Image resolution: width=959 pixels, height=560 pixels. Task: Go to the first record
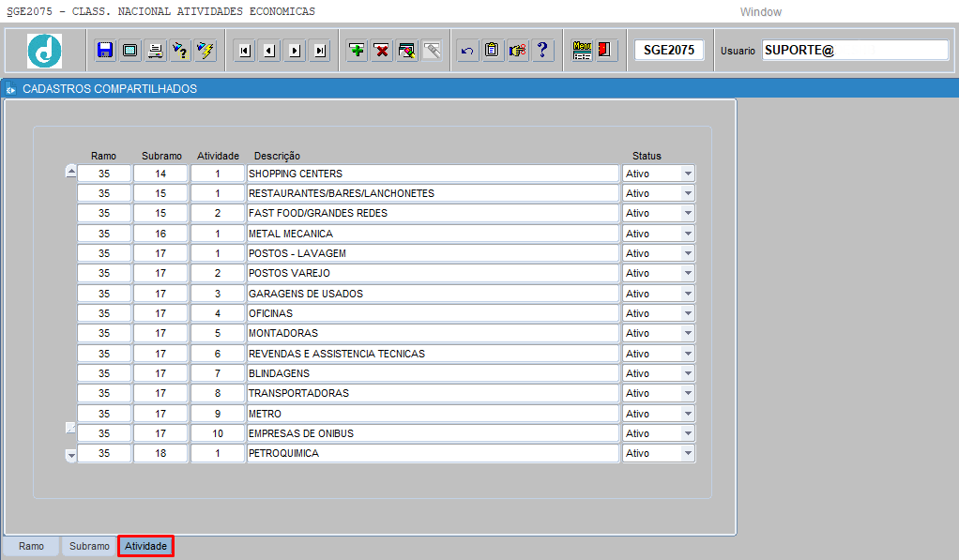245,51
